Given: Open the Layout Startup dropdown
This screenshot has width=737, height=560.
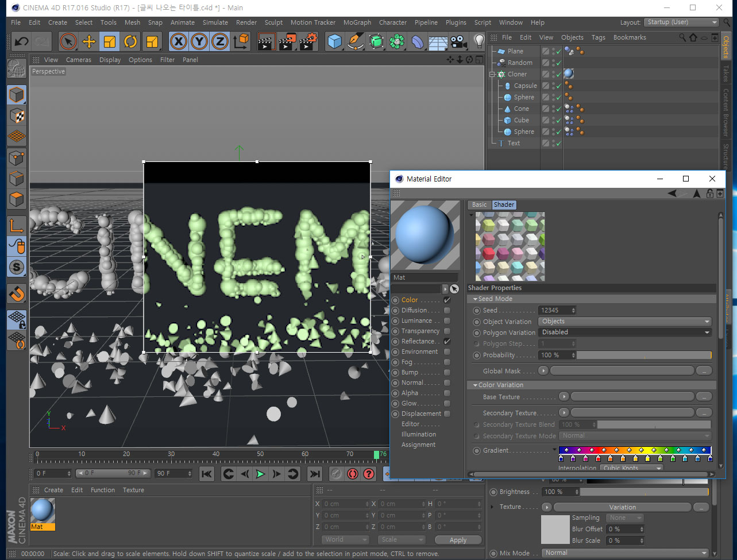Looking at the screenshot, I should (x=681, y=22).
